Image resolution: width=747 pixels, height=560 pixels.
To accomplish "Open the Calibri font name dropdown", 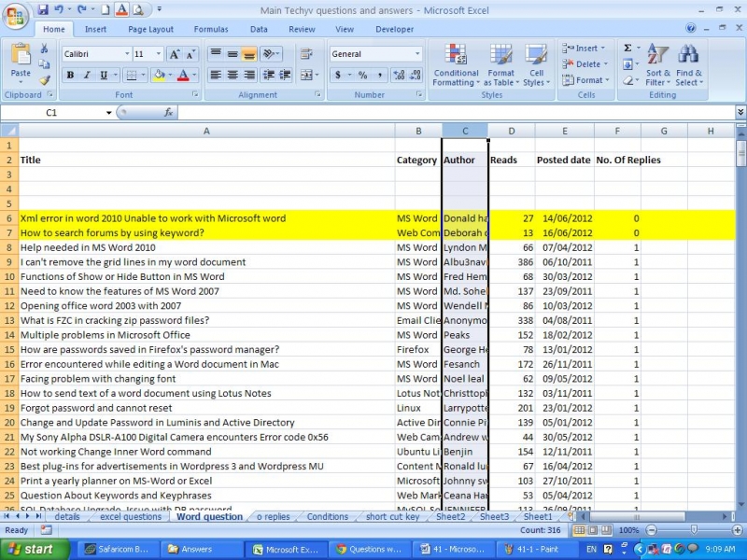I will tap(126, 54).
